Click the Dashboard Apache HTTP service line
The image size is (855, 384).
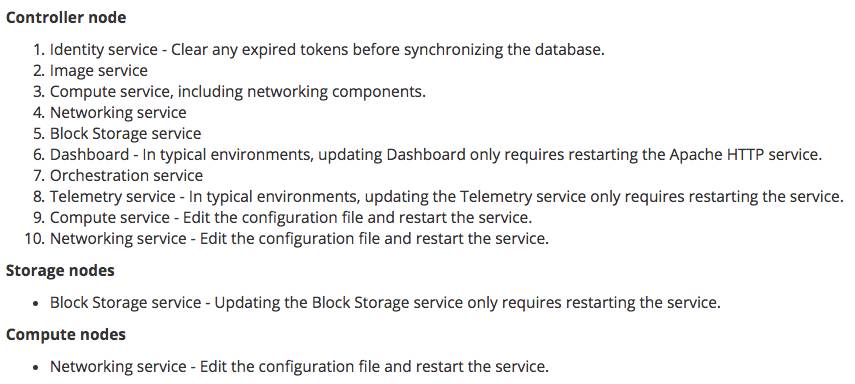point(436,155)
